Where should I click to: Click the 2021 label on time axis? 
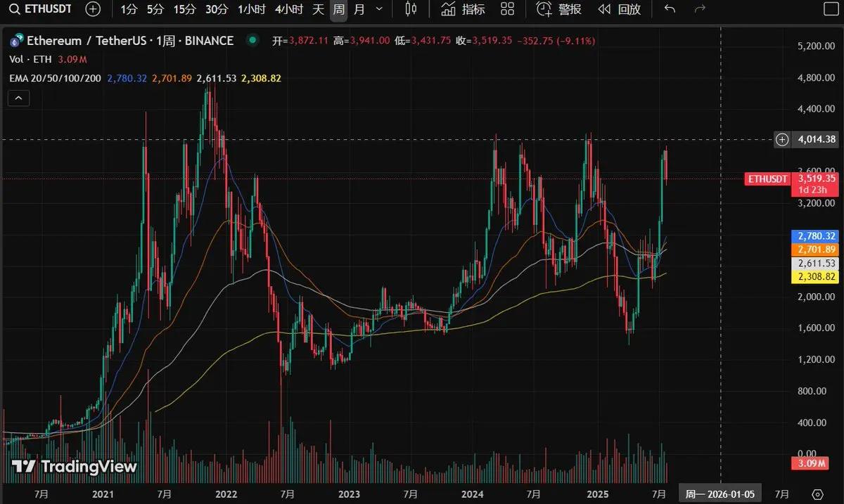coord(103,494)
